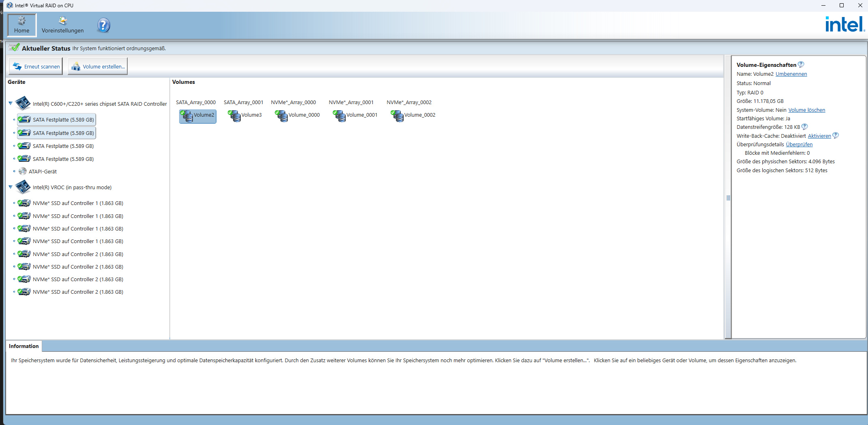Click the NVMe*_Array_0002 label
Screen dimensions: 868x425
point(409,102)
